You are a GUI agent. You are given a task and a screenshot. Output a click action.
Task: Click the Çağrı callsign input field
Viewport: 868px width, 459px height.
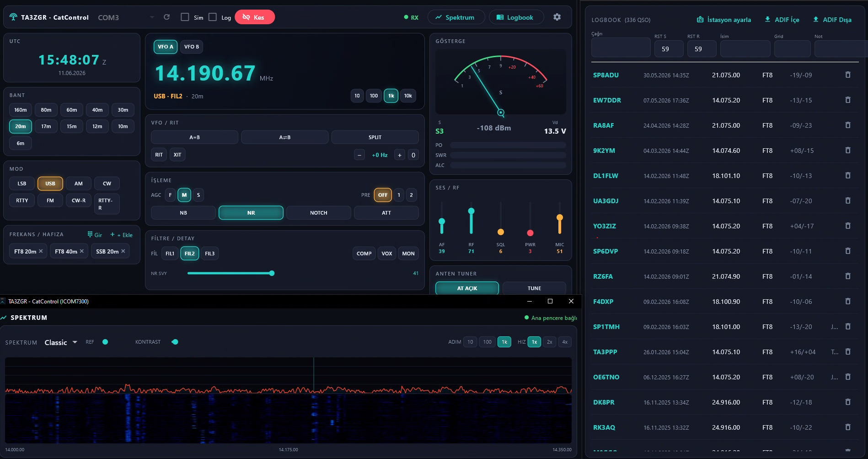(621, 48)
